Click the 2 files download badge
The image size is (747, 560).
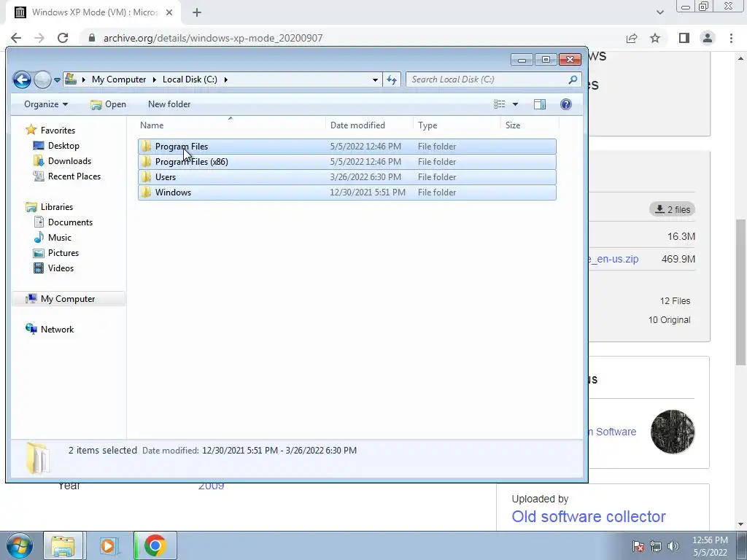click(x=672, y=209)
